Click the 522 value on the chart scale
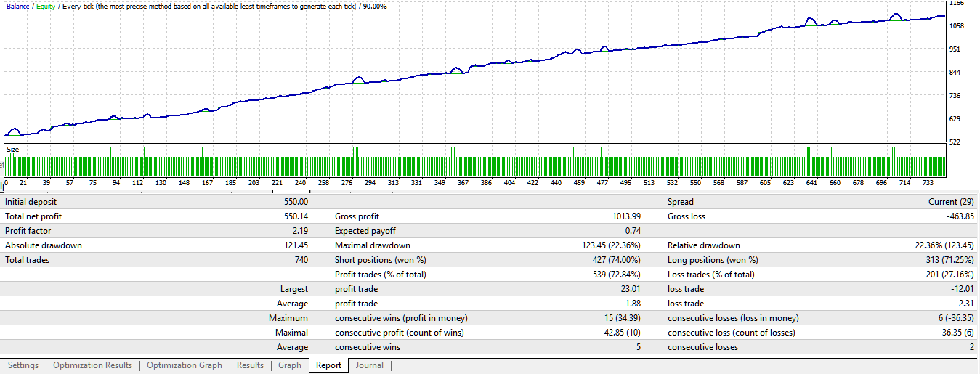Image resolution: width=980 pixels, height=374 pixels. (x=957, y=142)
